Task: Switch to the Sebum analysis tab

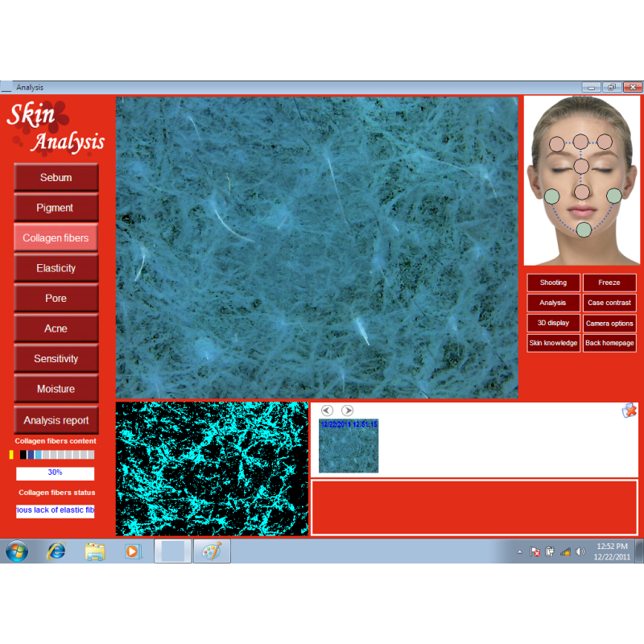Action: tap(56, 177)
